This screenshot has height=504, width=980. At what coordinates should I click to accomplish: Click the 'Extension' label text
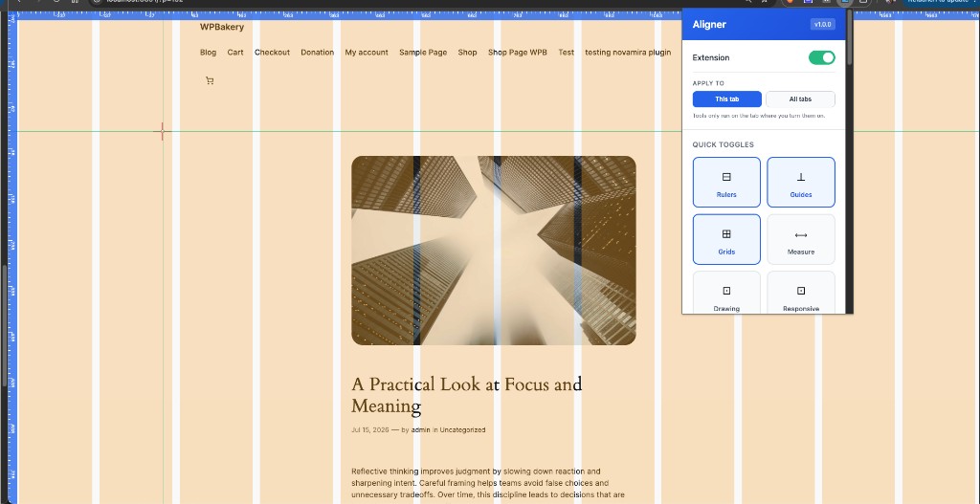(x=711, y=57)
